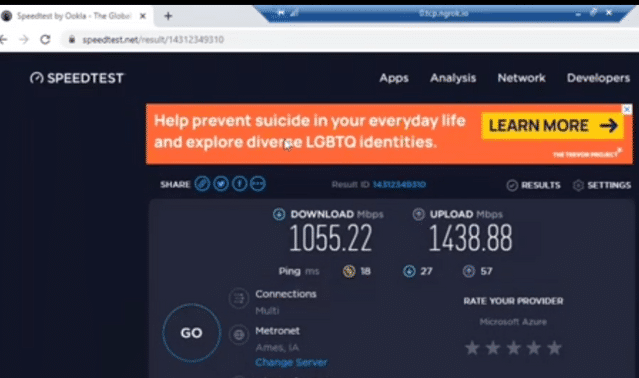Start test with the GO button

(x=192, y=333)
